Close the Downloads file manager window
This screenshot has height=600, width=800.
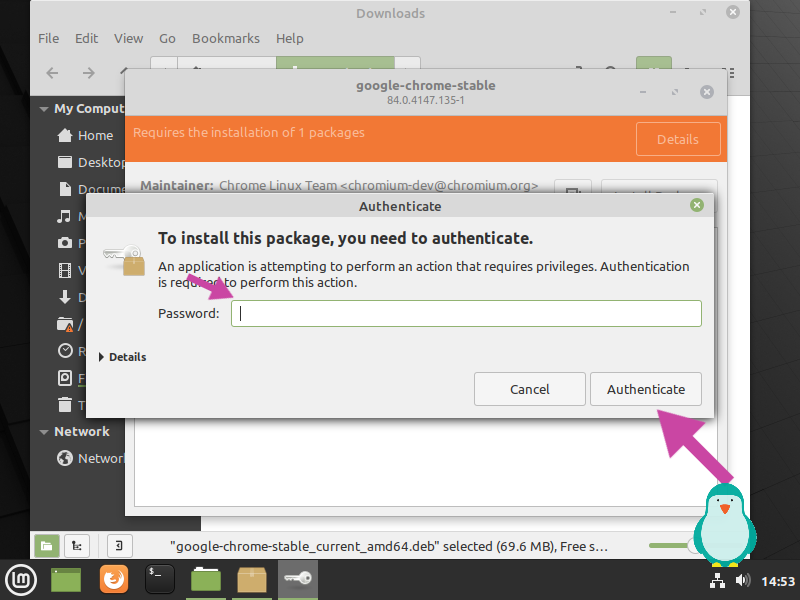733,12
